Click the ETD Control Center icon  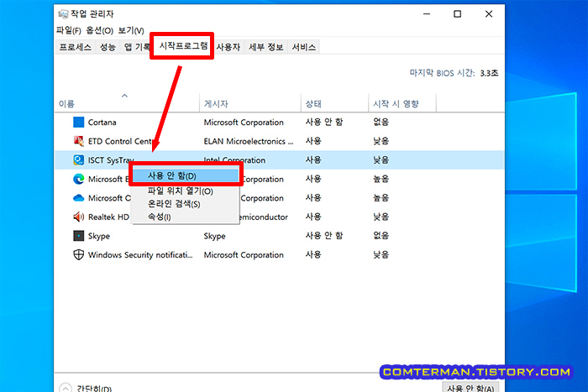point(78,141)
